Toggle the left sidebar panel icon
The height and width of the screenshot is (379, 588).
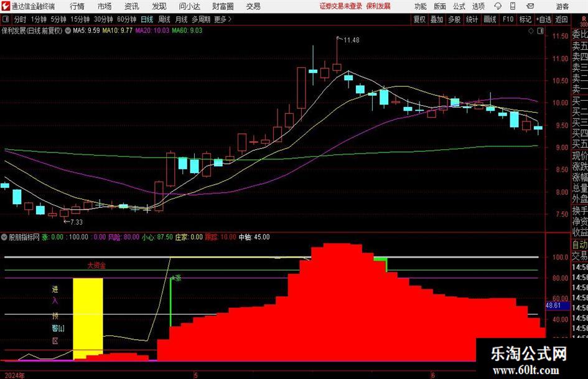(5, 19)
